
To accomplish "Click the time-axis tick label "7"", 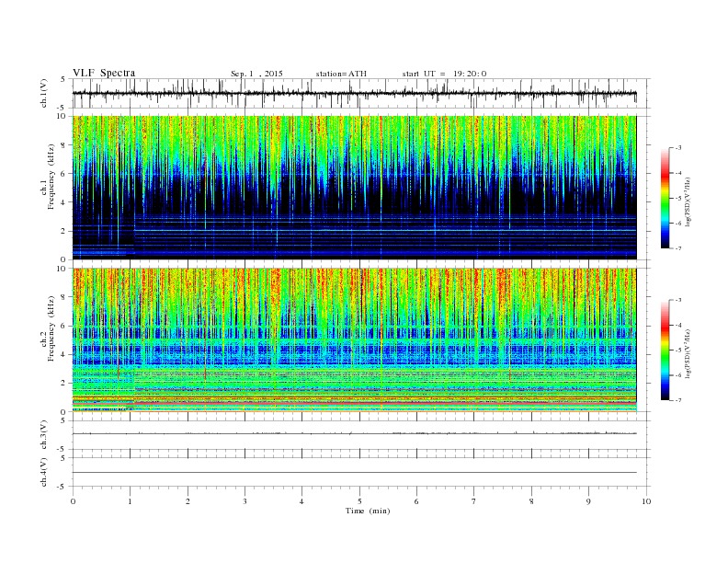I will click(x=474, y=501).
